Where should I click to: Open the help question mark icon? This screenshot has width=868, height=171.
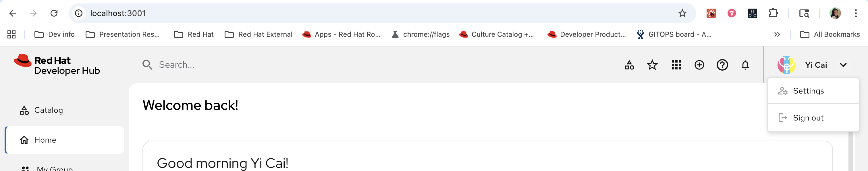tap(722, 65)
